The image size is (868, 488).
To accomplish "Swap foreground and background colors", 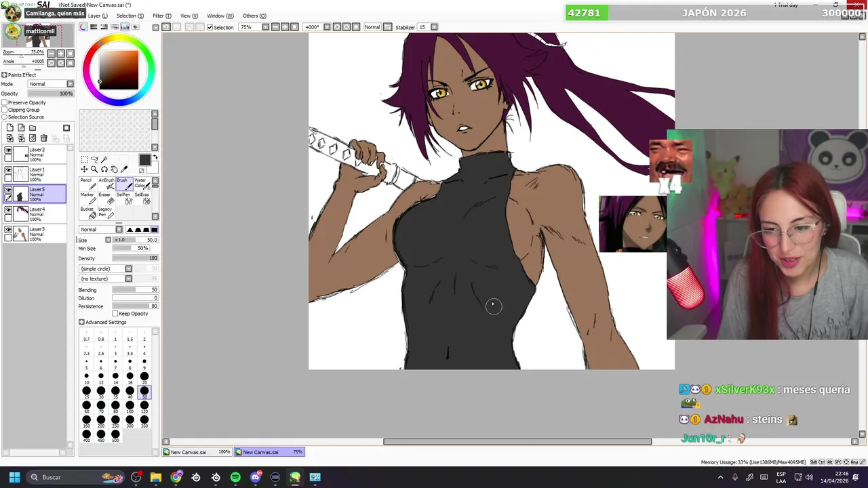I will pos(155,158).
